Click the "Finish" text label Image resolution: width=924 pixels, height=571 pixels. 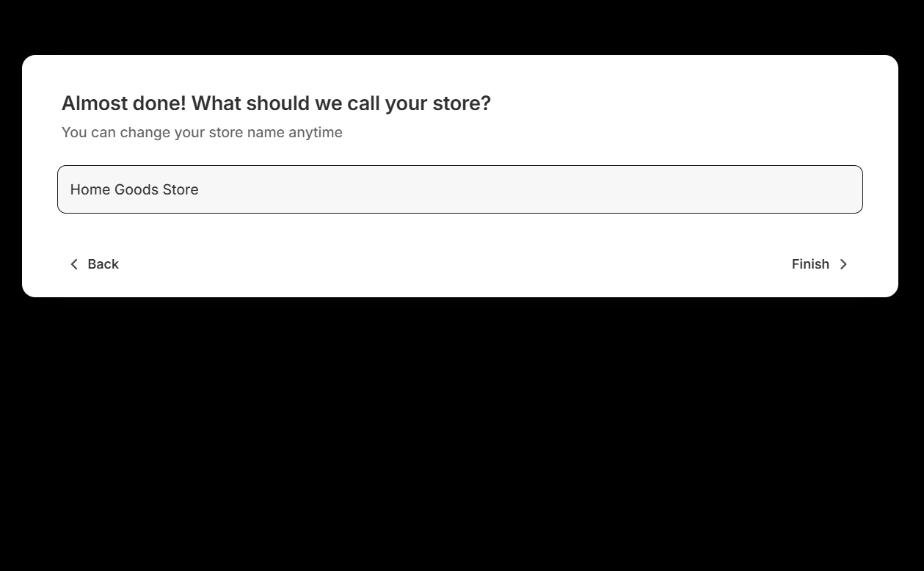click(x=810, y=264)
